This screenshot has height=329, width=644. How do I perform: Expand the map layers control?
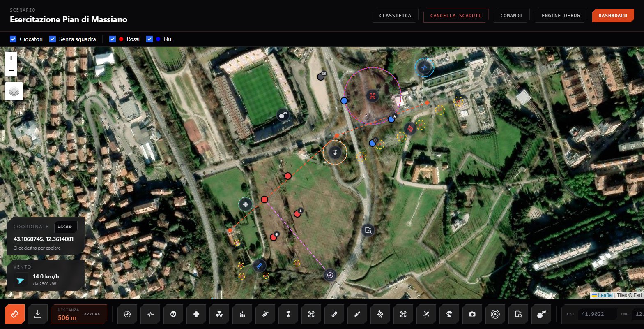click(x=14, y=91)
